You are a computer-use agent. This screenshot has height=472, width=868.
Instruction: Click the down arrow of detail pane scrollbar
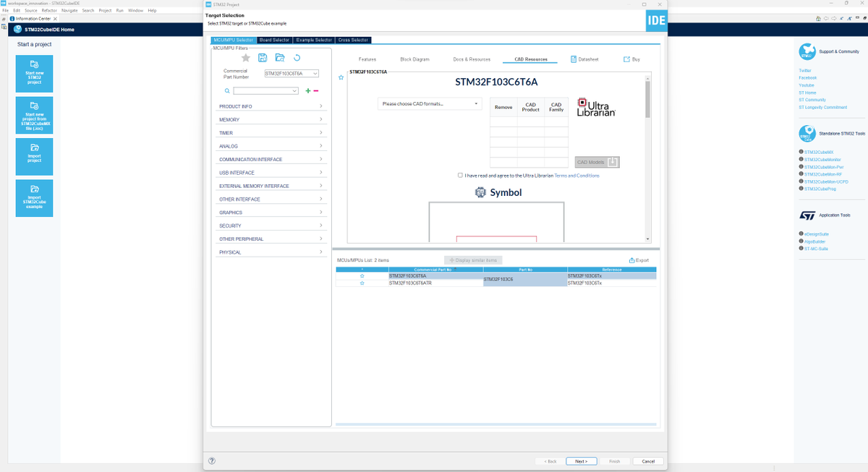point(647,239)
